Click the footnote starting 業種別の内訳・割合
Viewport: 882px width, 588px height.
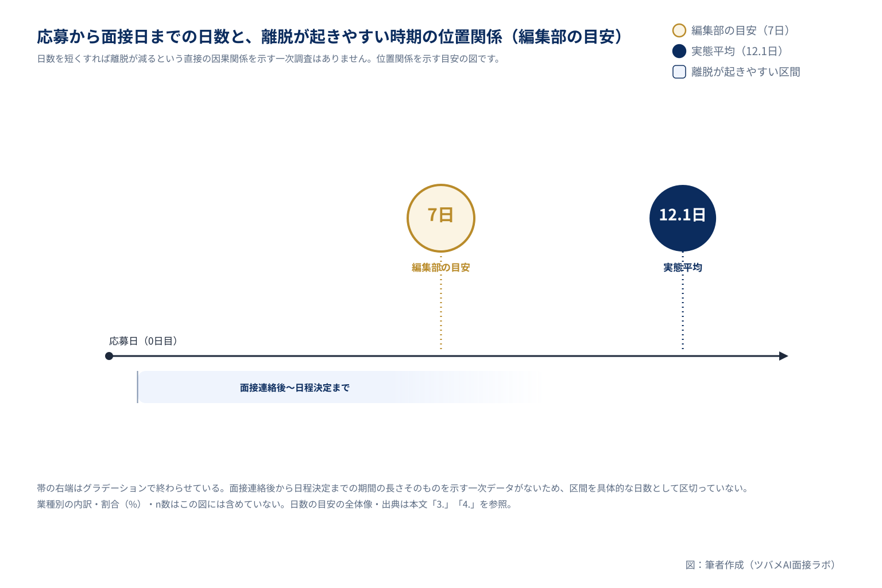[x=276, y=504]
